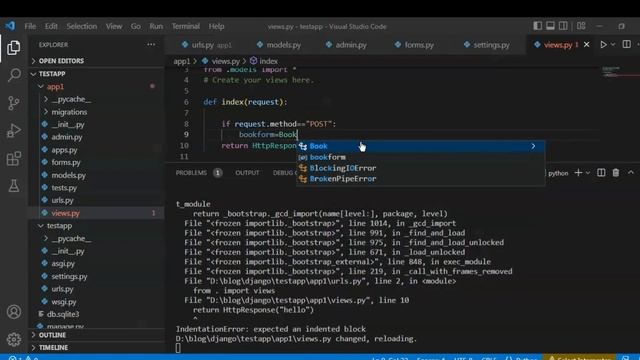Screen dimensions: 640x360
Task: Select BrokenPipeError suggestion
Action: (420, 179)
